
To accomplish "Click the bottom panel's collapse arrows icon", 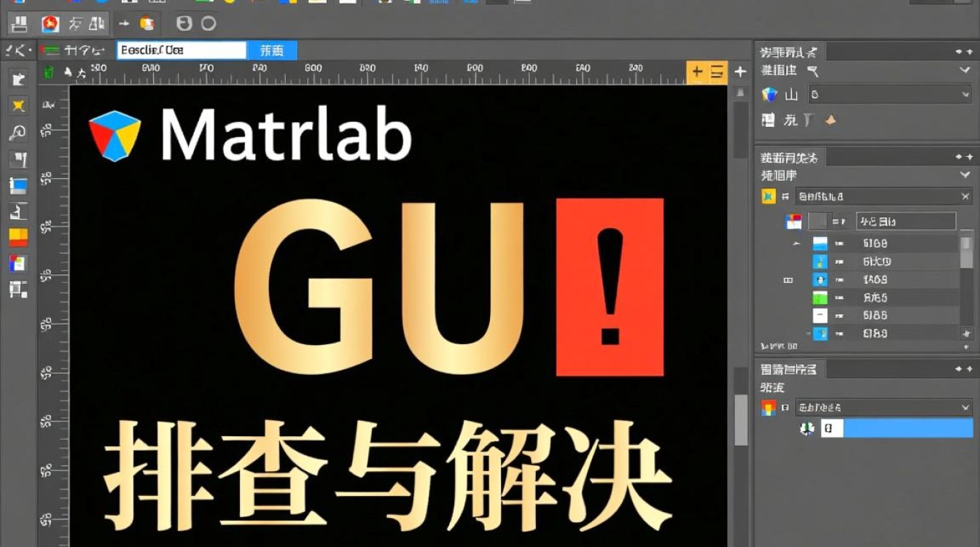I will click(x=964, y=370).
